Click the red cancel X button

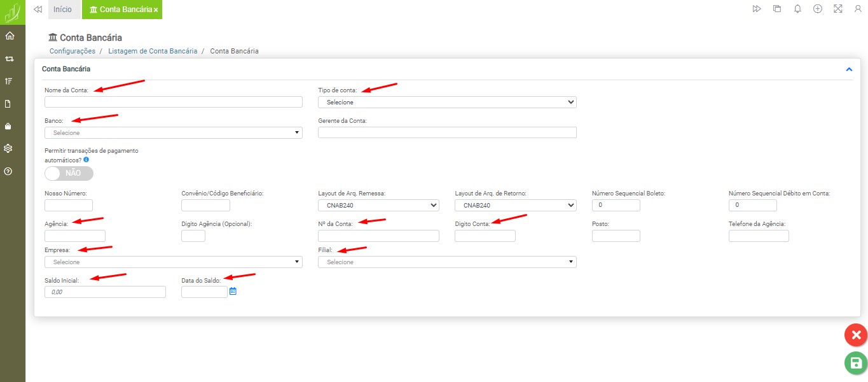click(x=856, y=335)
